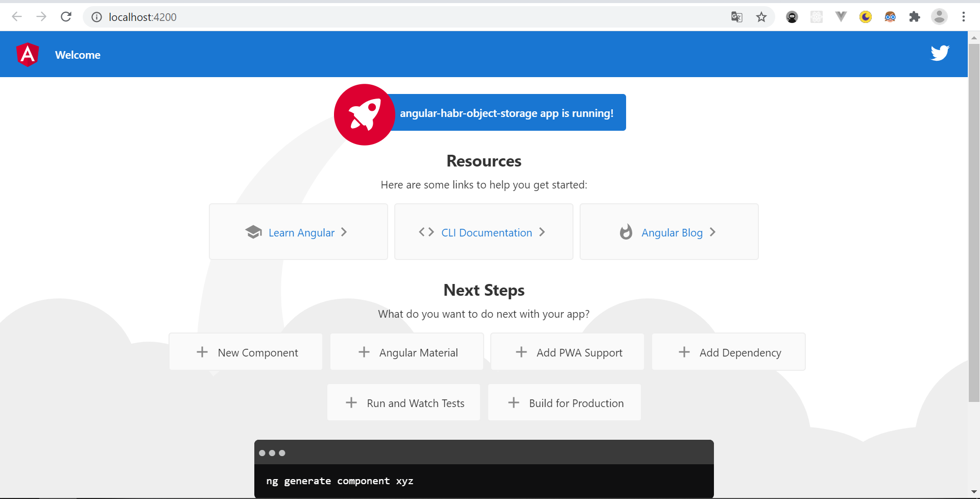Click the plus icon beside Add Dependency

tap(684, 352)
